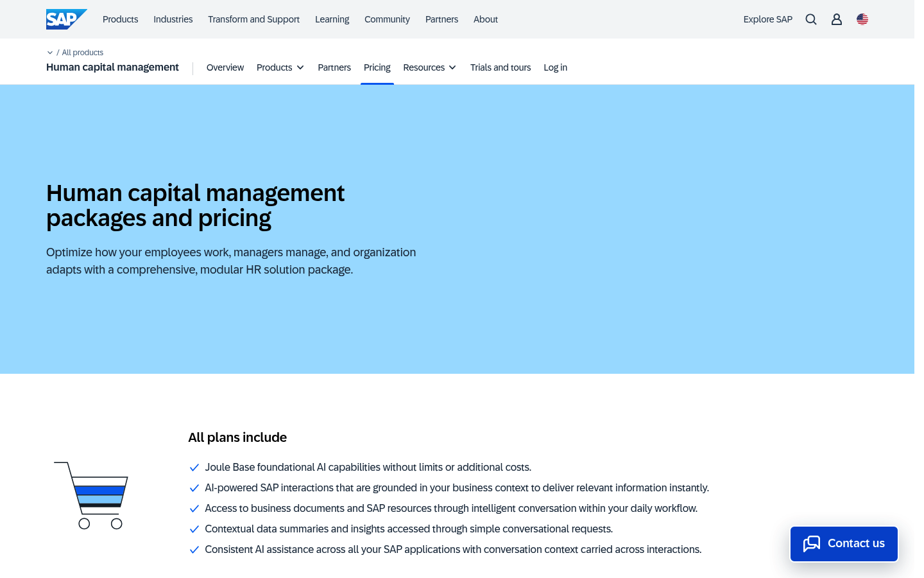Click checkmark beside Contextual data summaries
Screen dimensions: 924x578
click(194, 529)
